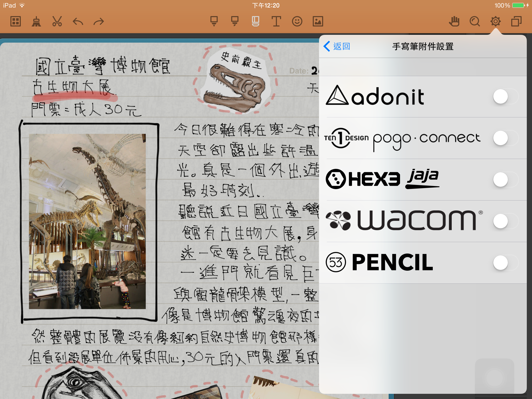Click the undo arrow
The height and width of the screenshot is (399, 532).
pos(78,21)
